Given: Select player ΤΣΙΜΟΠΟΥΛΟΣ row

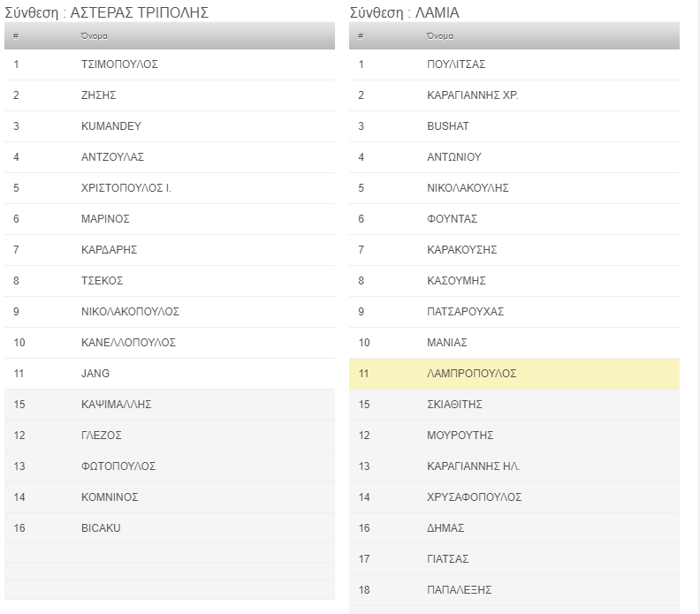Looking at the screenshot, I should 119,64.
